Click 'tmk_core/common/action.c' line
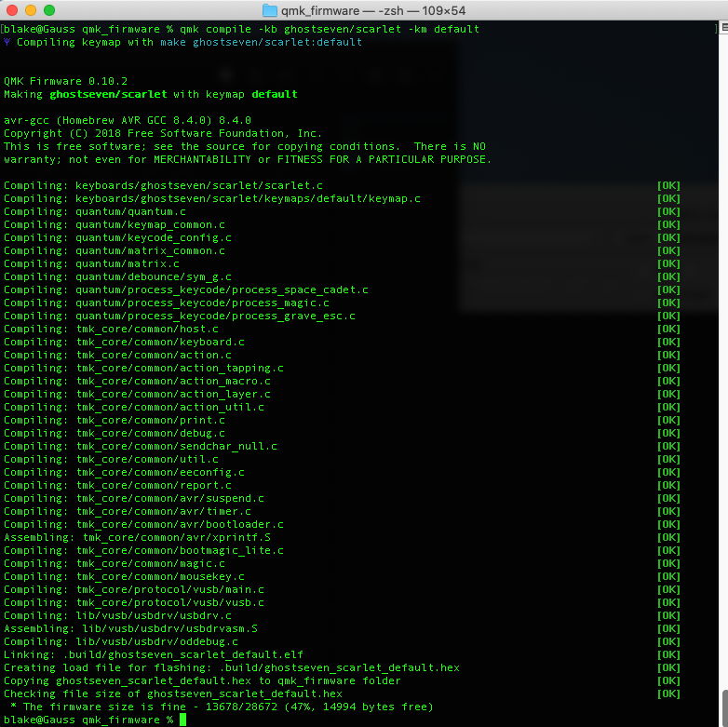Viewport: 728px width, 727px height. pyautogui.click(x=117, y=355)
